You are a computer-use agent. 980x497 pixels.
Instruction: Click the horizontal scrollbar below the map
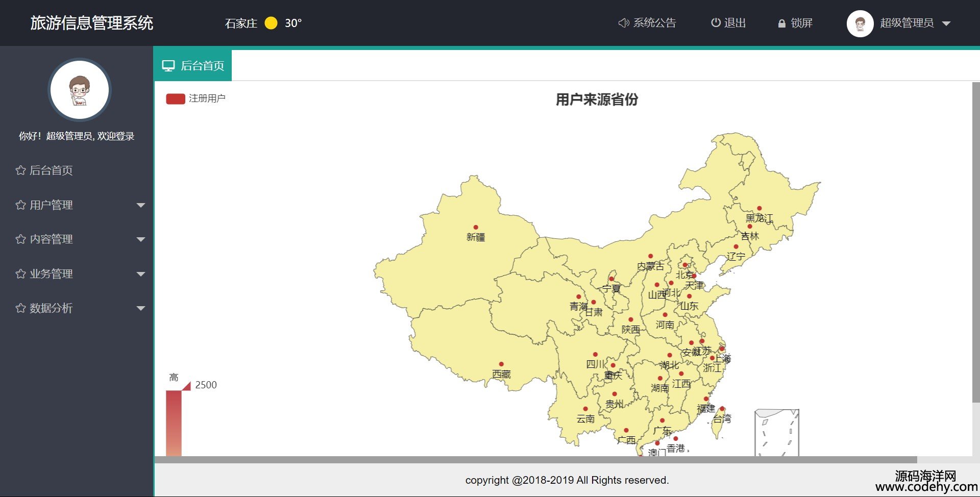(536, 460)
